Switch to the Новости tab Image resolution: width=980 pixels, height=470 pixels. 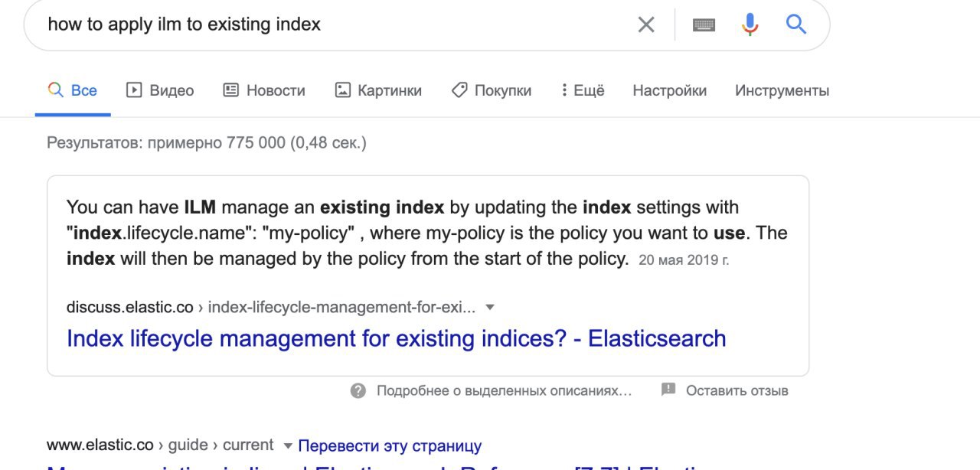point(264,90)
